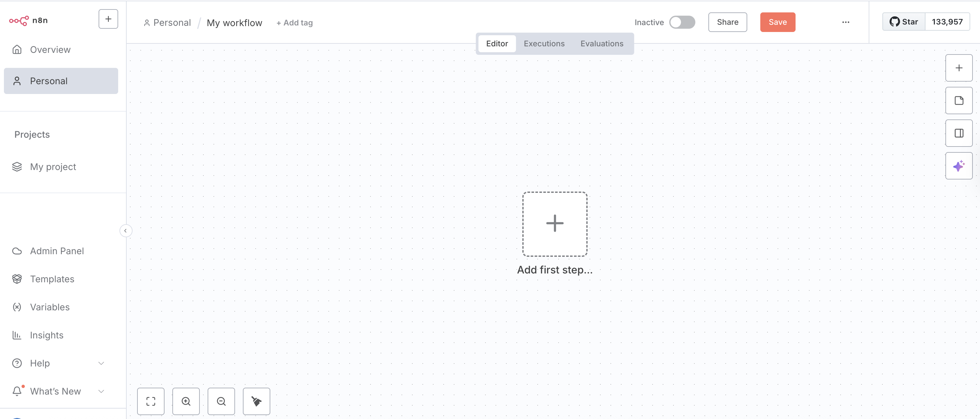Save the workflow
Screen dimensions: 980x419
(778, 22)
